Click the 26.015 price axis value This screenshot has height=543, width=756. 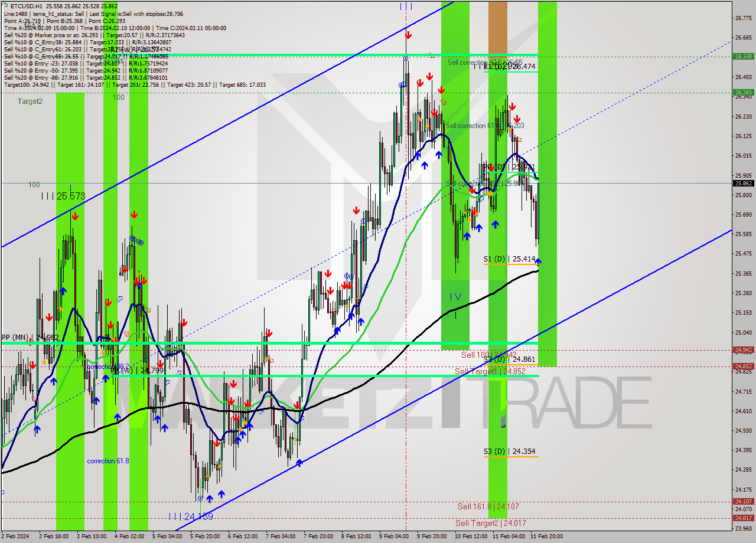coord(744,156)
